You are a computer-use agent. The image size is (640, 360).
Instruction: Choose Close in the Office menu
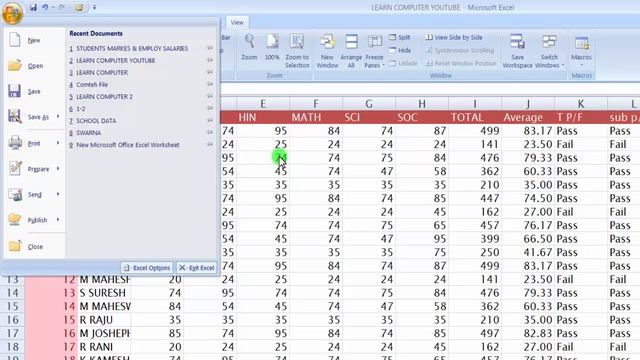point(33,247)
